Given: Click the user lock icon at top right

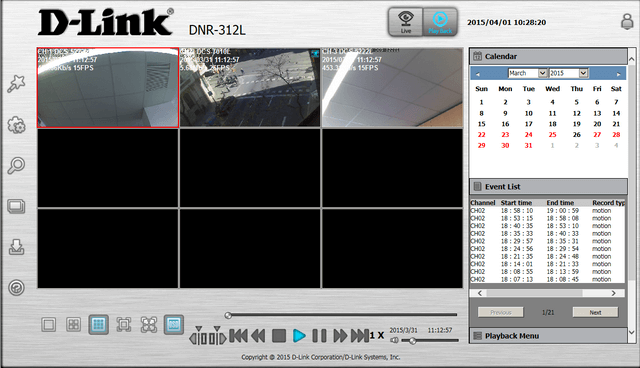Looking at the screenshot, I should click(x=627, y=22).
